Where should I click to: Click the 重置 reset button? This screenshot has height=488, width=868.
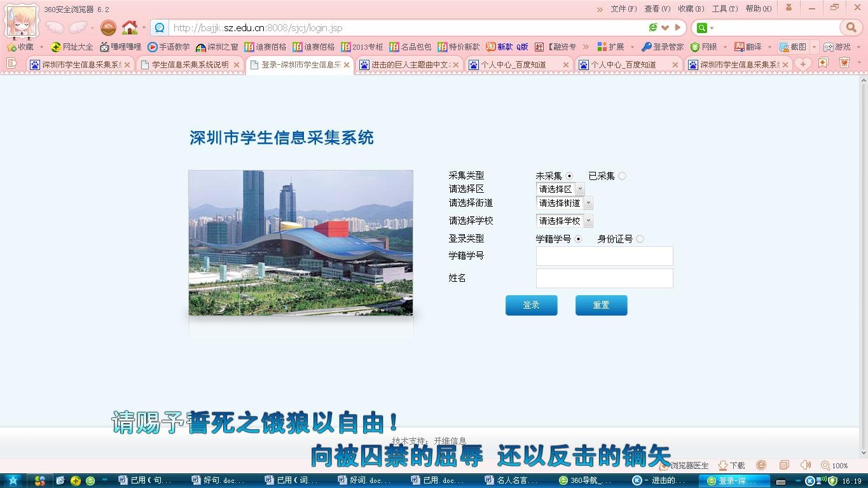click(x=600, y=305)
